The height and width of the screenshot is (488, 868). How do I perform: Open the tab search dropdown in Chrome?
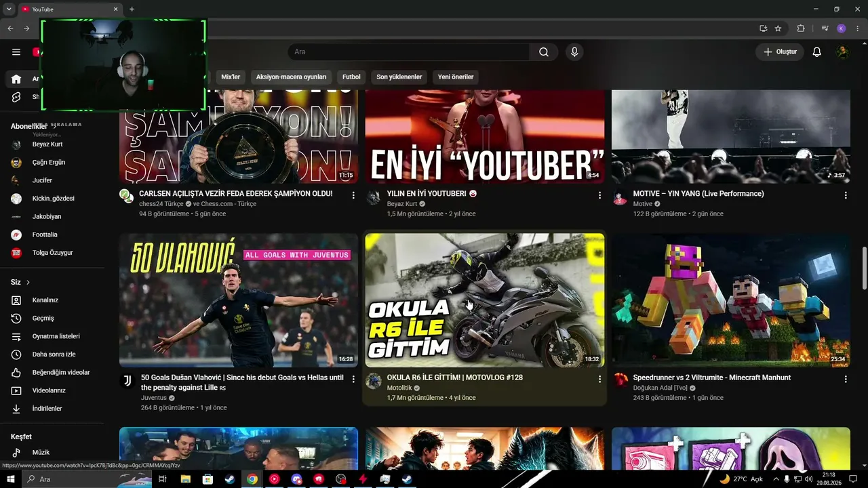[9, 9]
